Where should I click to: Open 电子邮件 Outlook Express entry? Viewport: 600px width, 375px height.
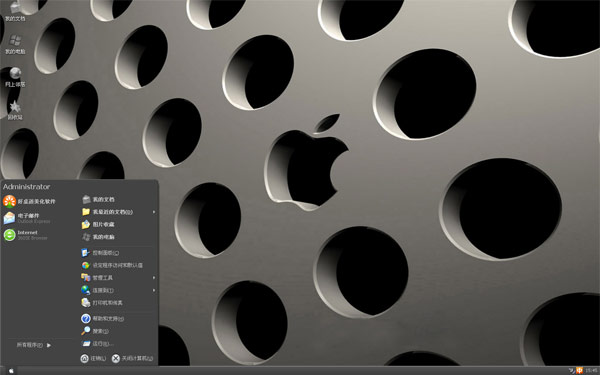tap(27, 218)
